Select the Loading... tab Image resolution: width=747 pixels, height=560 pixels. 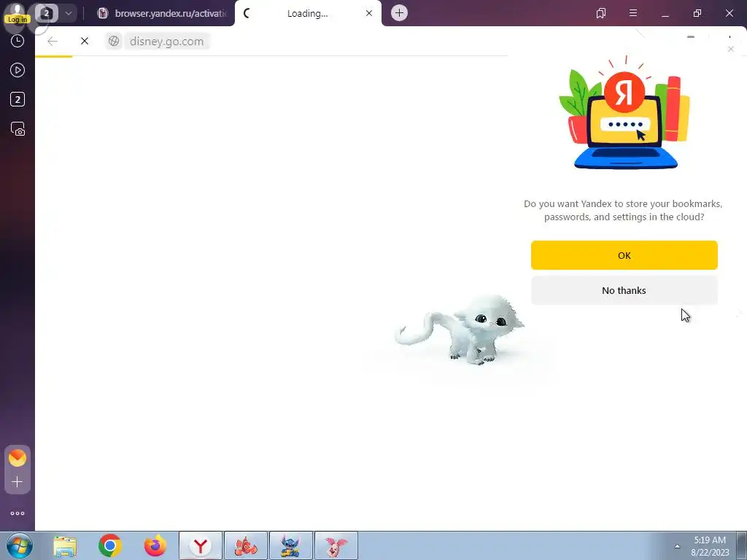coord(307,13)
